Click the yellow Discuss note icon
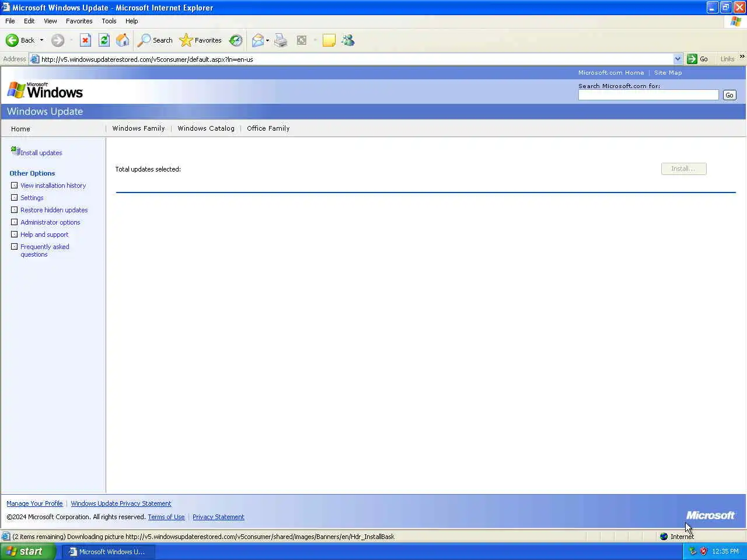The image size is (747, 560). (329, 40)
